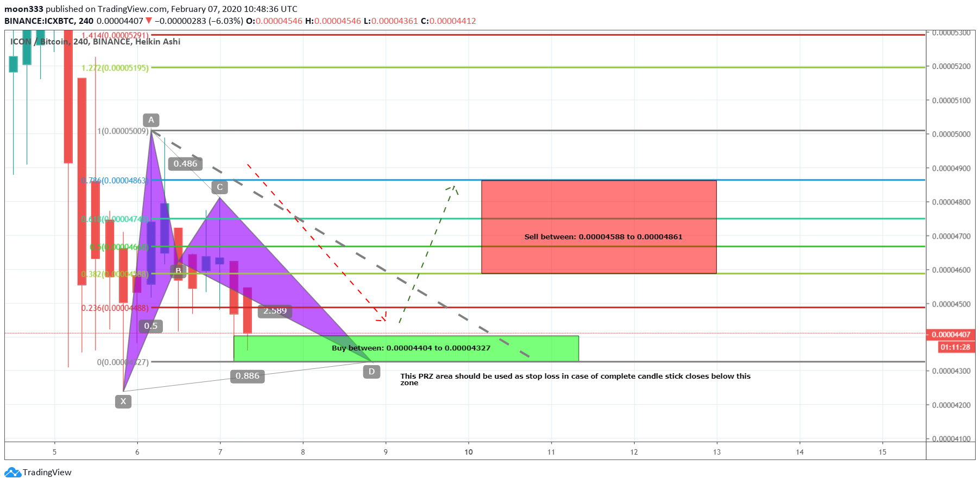Viewport: 980px width, 485px height.
Task: Click the 0.786(0.00004863) Fibonacci label
Action: (115, 181)
